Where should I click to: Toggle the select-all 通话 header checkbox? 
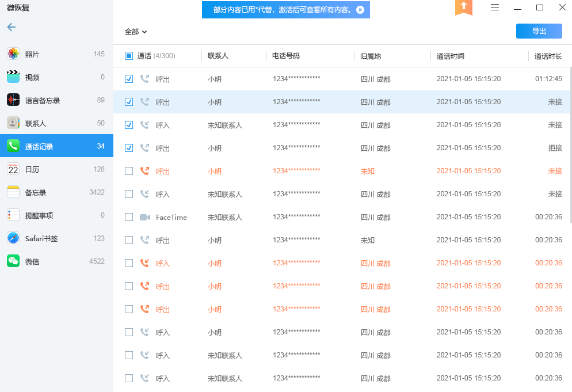coord(129,56)
